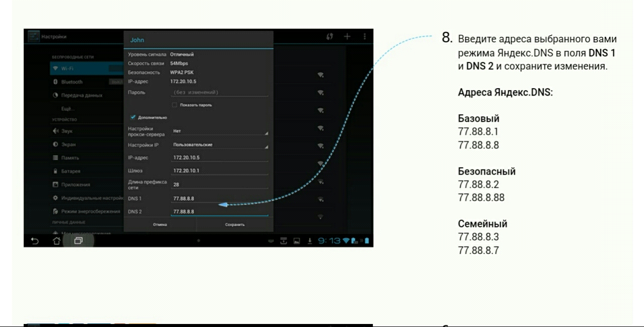Click the Память storage icon
Image resolution: width=644 pixels, height=327 pixels.
point(56,158)
